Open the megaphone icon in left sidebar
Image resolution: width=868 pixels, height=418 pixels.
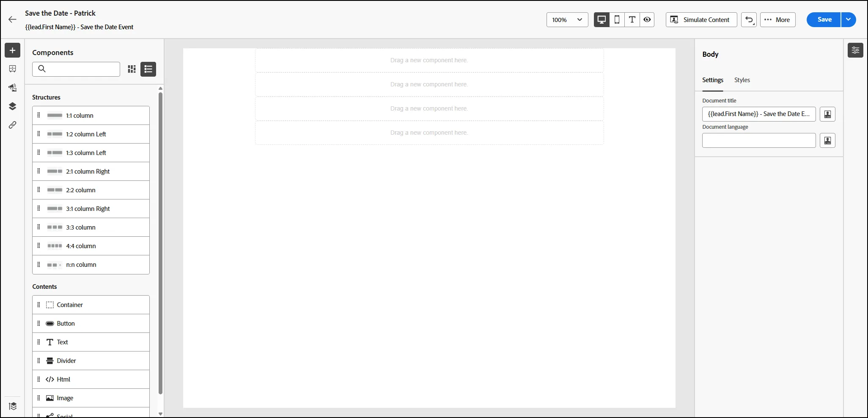coord(13,87)
